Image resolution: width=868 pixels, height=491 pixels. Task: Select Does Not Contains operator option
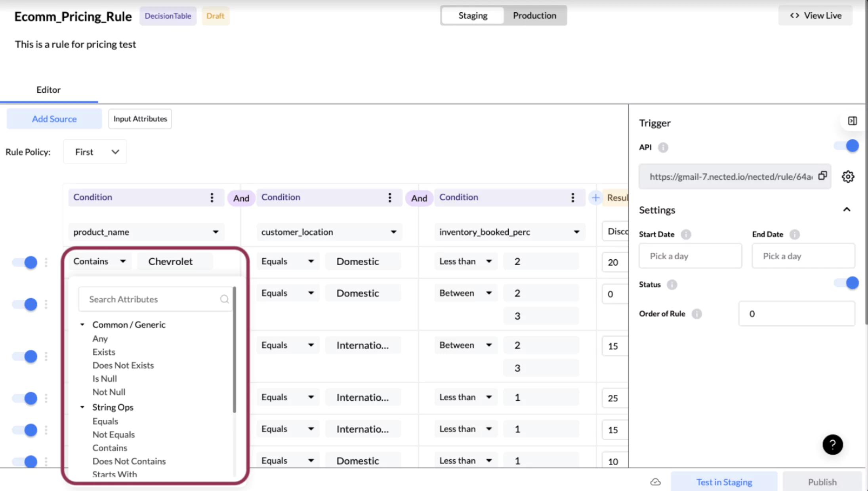coord(129,461)
